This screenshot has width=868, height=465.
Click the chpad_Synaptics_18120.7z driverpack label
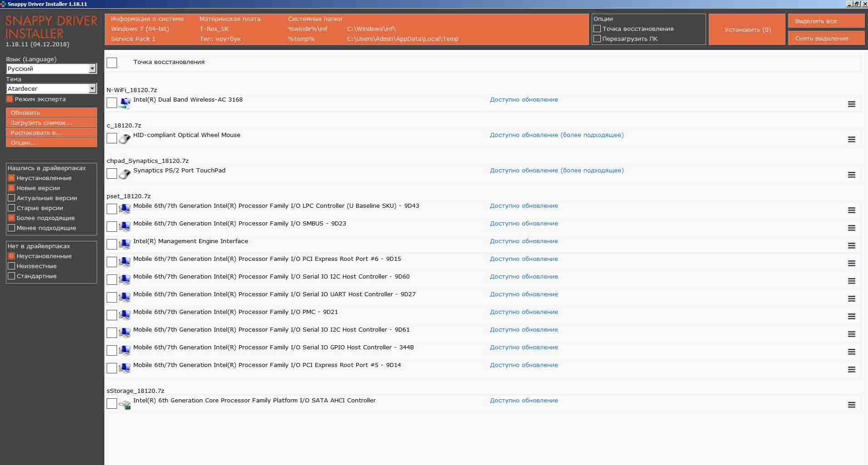pos(147,161)
